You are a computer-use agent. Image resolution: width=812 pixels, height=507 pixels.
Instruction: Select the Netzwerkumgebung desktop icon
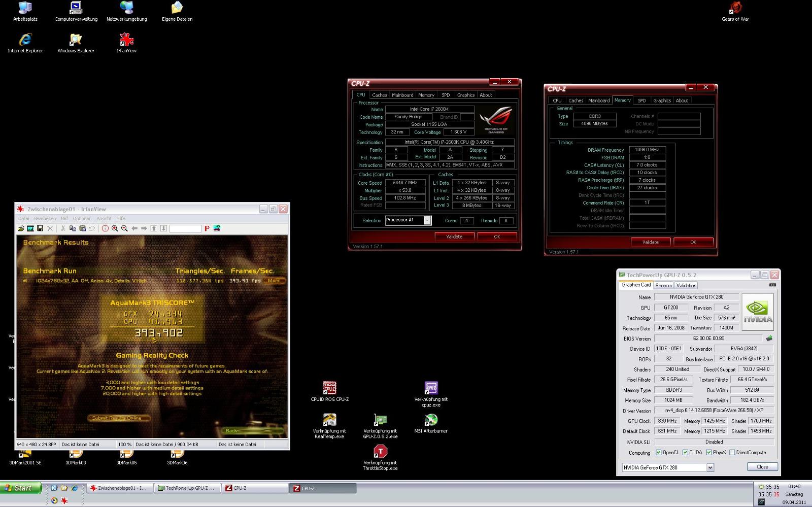pos(126,11)
